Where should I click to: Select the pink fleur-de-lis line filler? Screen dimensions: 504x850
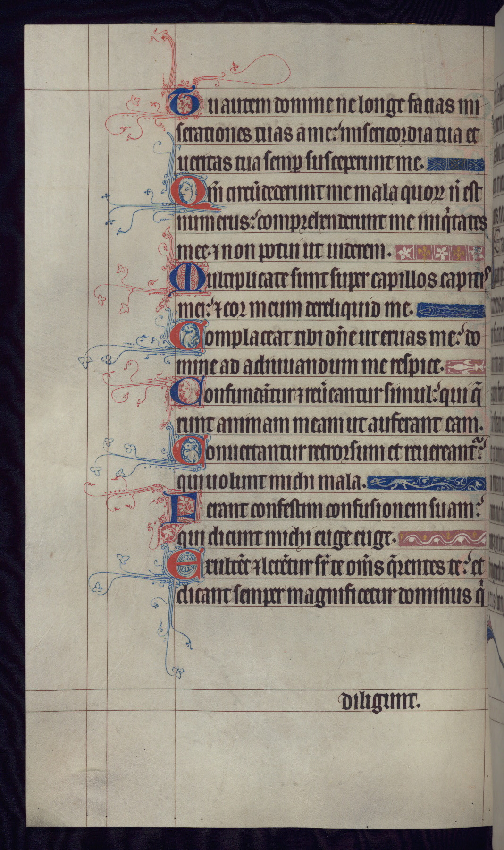coord(440,253)
